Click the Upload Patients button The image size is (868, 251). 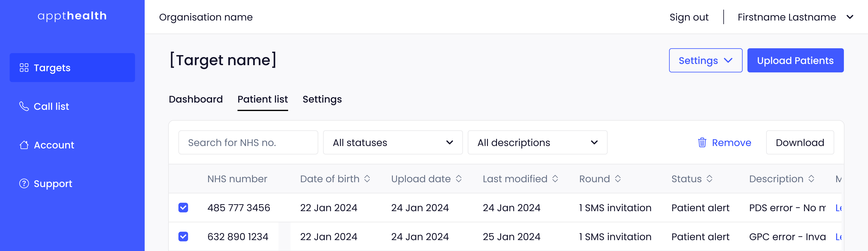(x=795, y=60)
